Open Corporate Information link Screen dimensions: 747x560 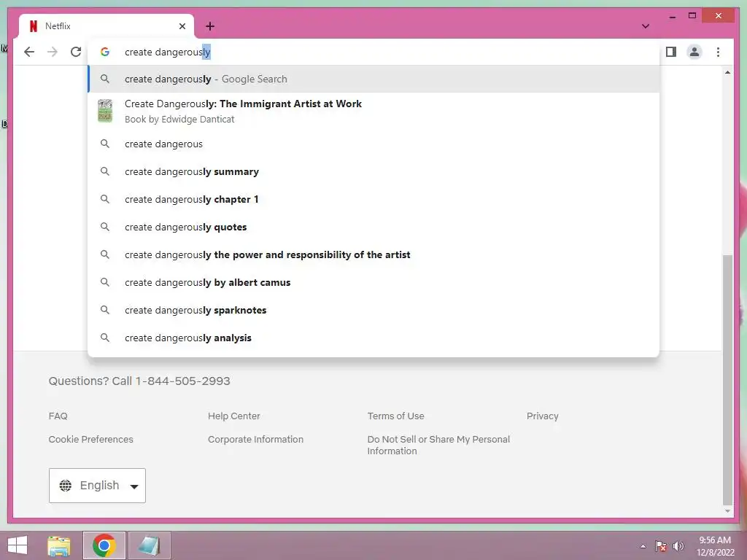(x=255, y=439)
